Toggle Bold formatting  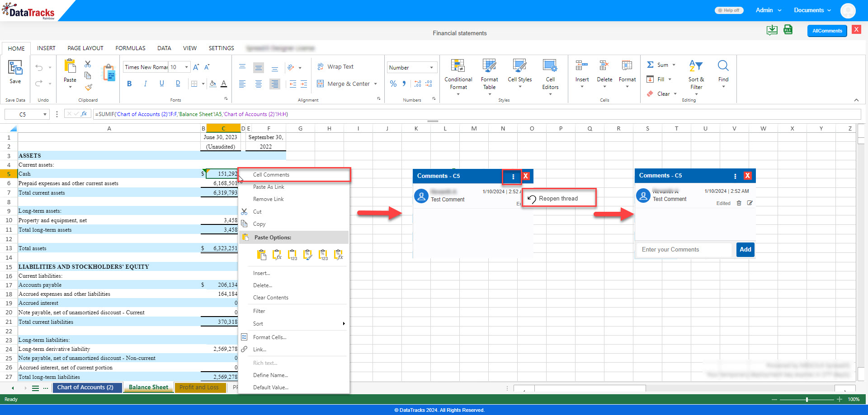click(129, 84)
